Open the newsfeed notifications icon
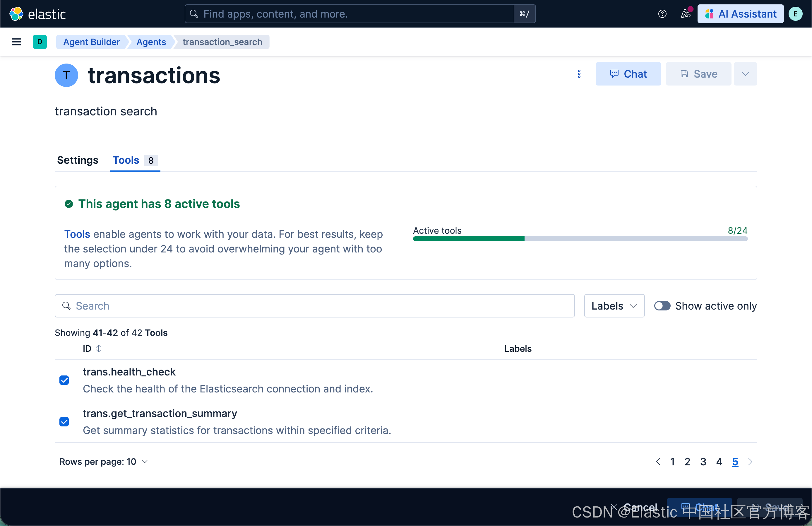Viewport: 812px width, 526px height. pyautogui.click(x=685, y=14)
